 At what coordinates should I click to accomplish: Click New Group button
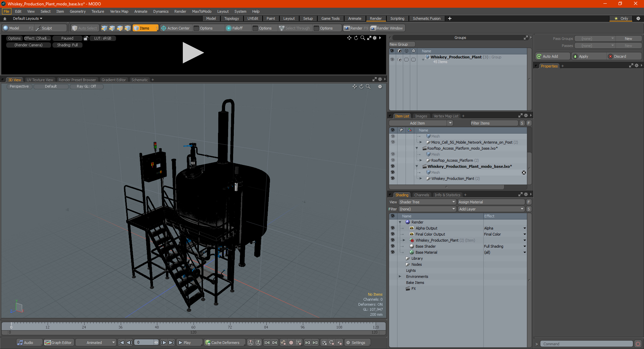[402, 44]
